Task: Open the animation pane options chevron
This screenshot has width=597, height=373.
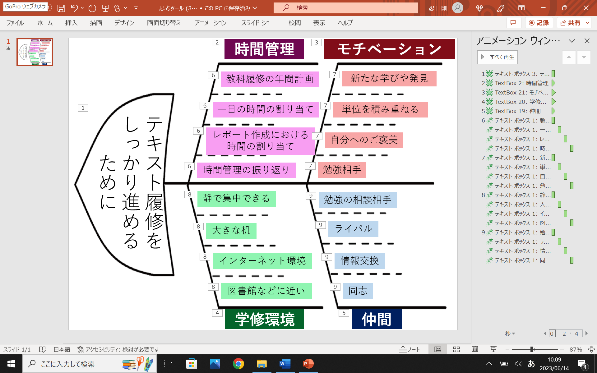Action: [571, 40]
